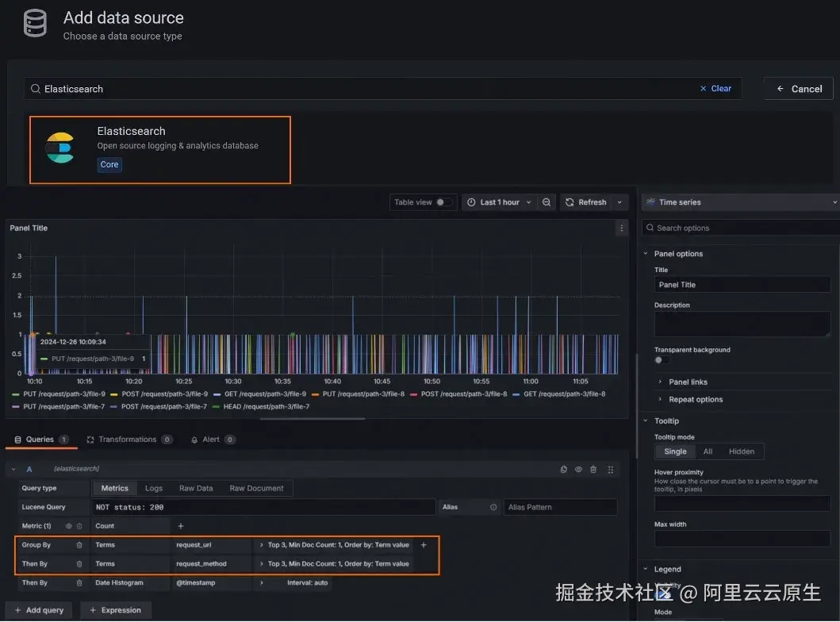Screen dimensions: 840x622
Task: Set Tooltip mode to Hidden
Action: [x=742, y=451]
